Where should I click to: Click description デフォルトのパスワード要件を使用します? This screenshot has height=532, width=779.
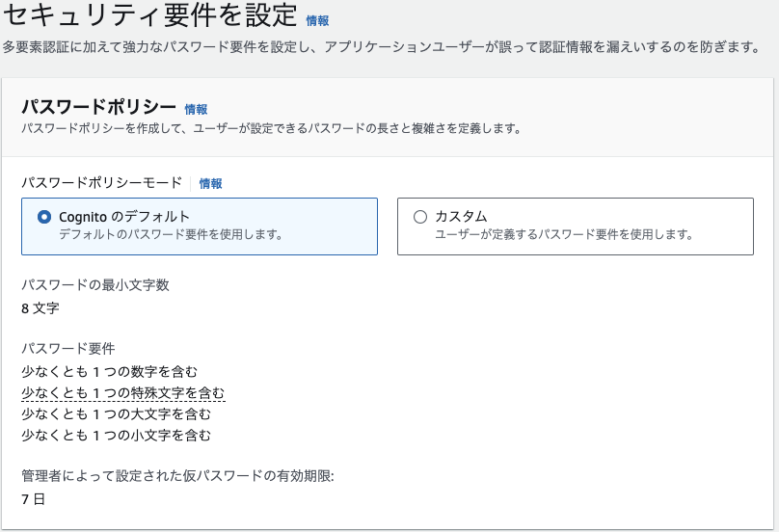tap(171, 234)
